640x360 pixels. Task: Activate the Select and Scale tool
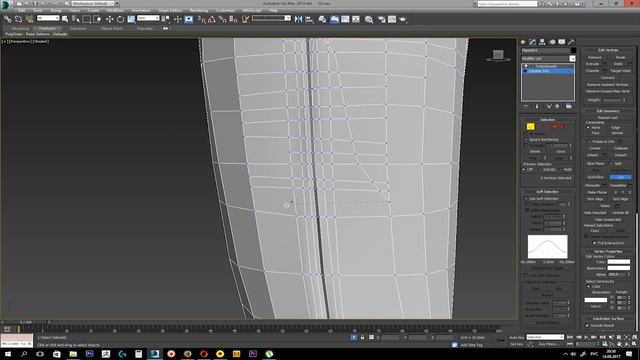point(131,19)
